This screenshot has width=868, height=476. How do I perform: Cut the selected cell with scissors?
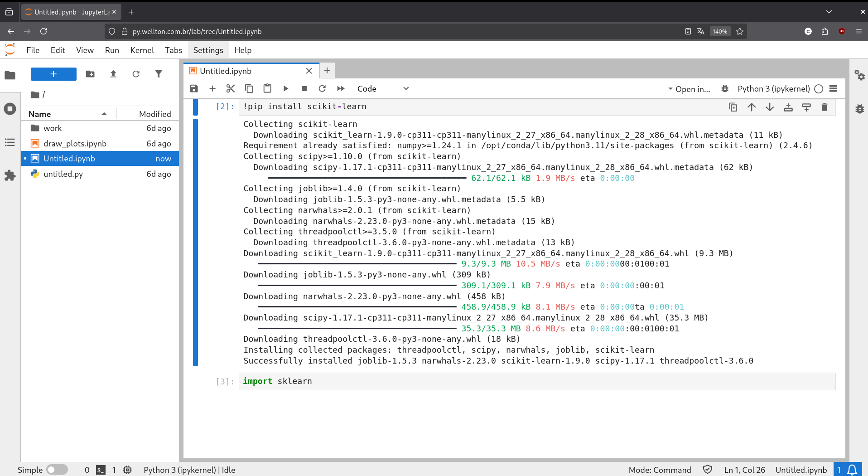pos(231,88)
